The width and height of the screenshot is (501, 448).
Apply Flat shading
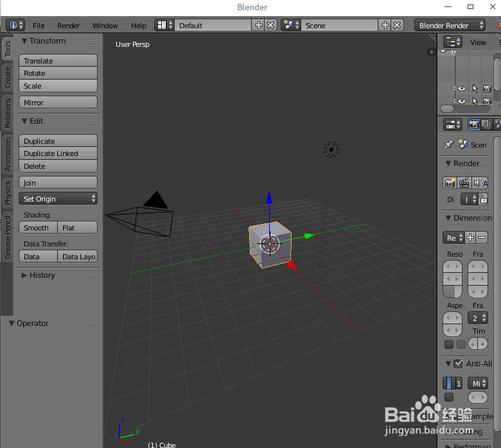[x=77, y=228]
